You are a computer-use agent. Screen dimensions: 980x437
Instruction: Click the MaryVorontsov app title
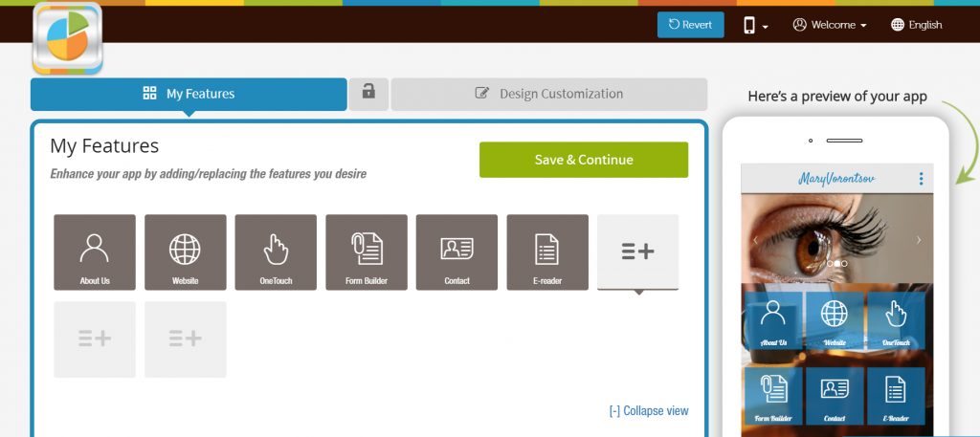click(x=836, y=179)
